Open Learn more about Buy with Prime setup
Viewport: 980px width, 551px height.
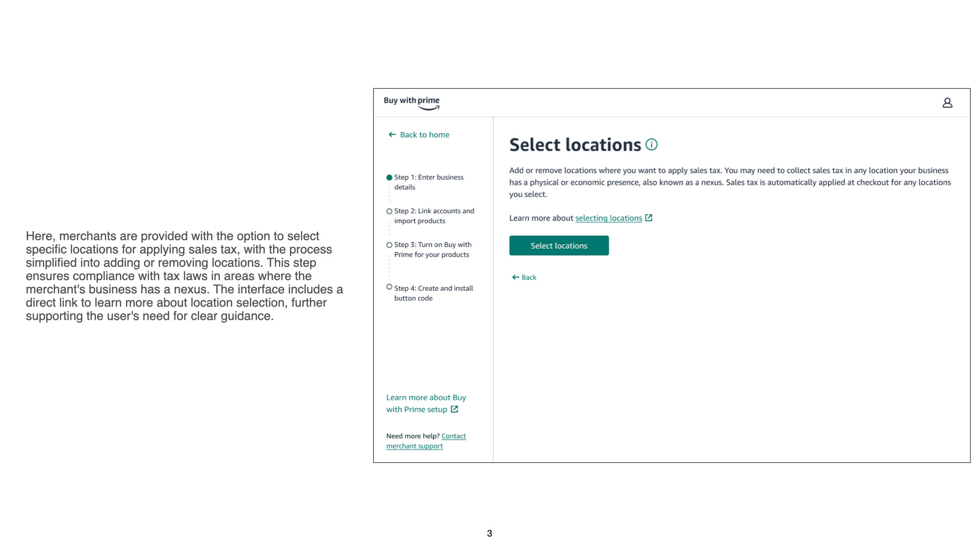point(426,397)
